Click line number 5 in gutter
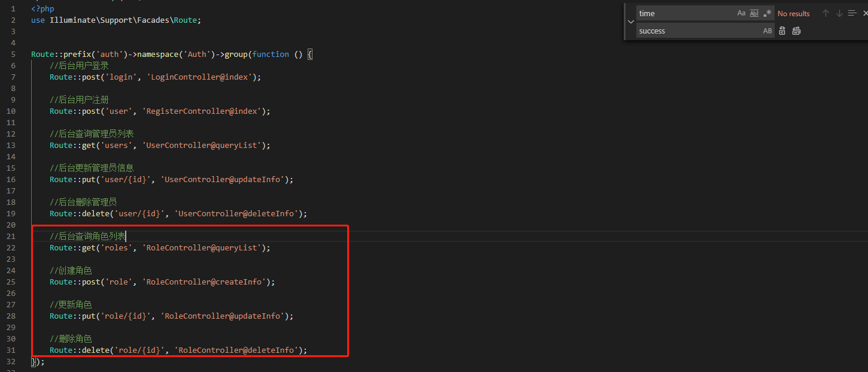868x372 pixels. tap(13, 54)
